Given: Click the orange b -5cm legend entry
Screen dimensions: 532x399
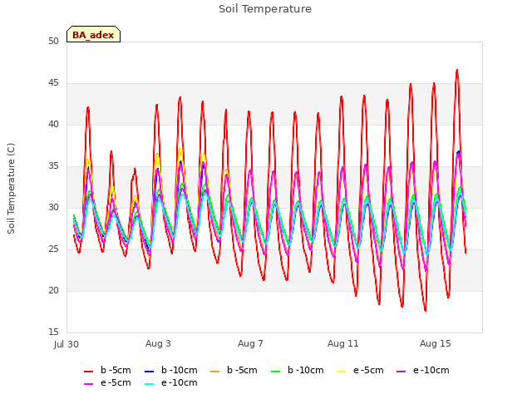Looking at the screenshot, I should pyautogui.click(x=234, y=371).
